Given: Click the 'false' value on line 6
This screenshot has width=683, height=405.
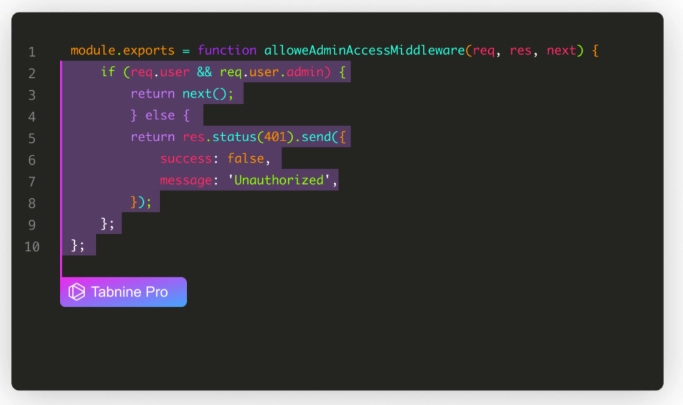Looking at the screenshot, I should (x=245, y=159).
